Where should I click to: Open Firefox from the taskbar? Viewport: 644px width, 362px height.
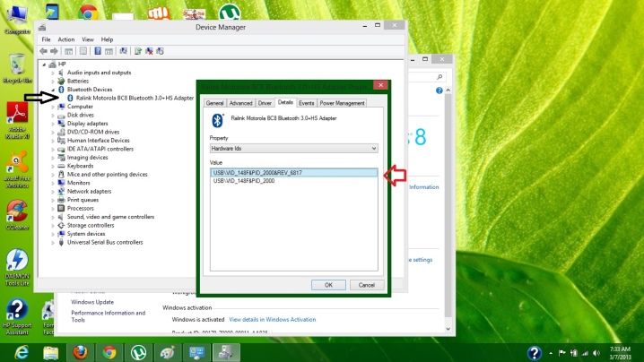click(x=80, y=352)
